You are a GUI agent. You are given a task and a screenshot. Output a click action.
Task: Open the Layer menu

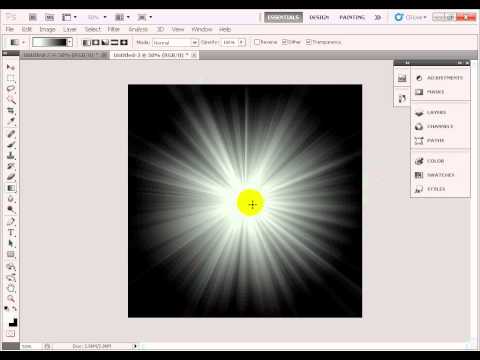[x=70, y=29]
